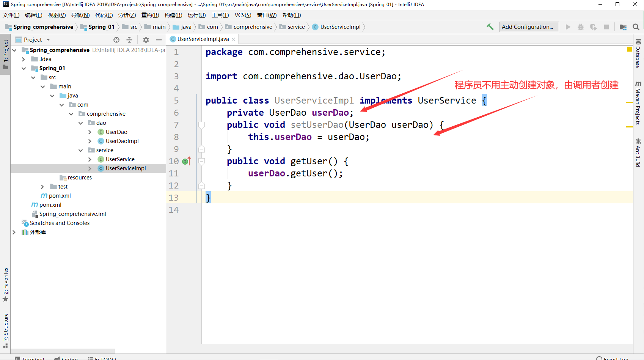Viewport: 644px width, 360px height.
Task: Open the Database tool window
Action: 638,53
